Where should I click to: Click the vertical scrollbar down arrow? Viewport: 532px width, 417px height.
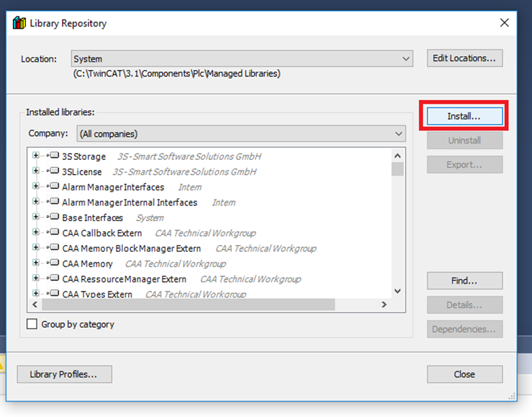[398, 291]
